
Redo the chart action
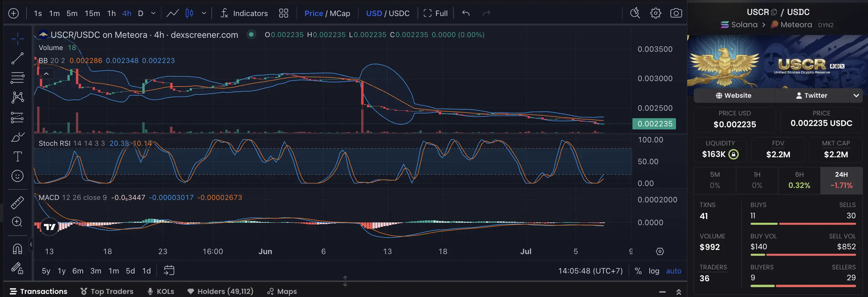click(486, 13)
